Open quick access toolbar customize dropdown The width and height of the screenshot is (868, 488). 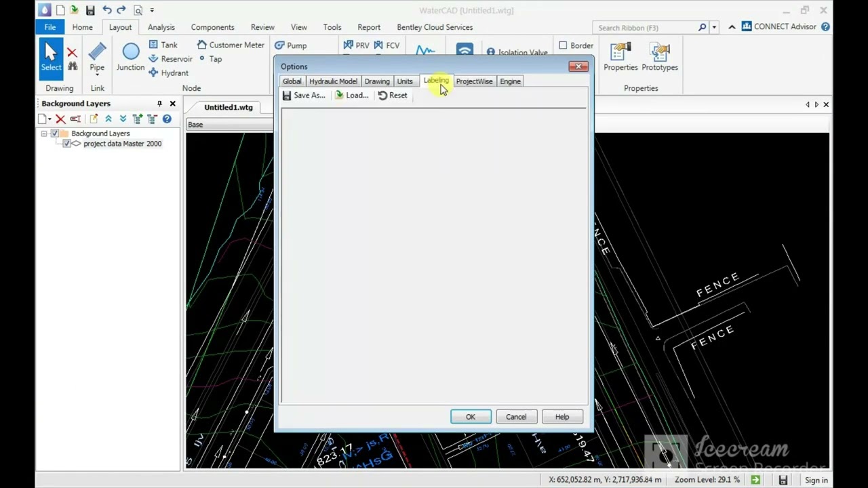152,10
